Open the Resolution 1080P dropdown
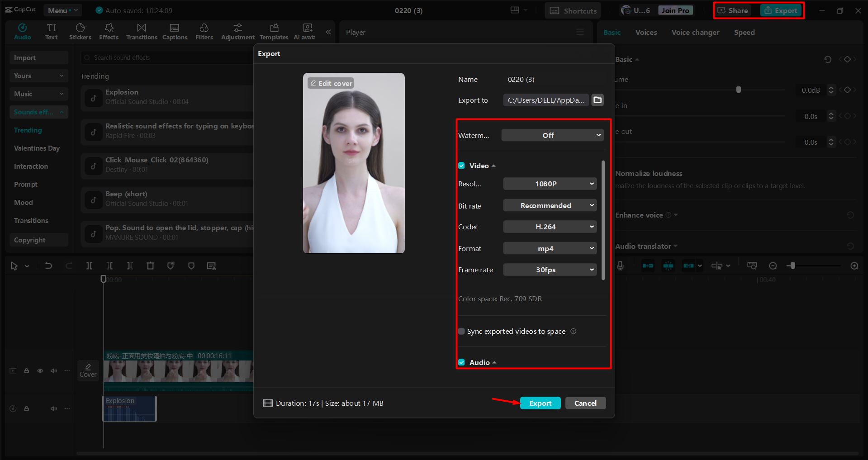868x460 pixels. [550, 184]
